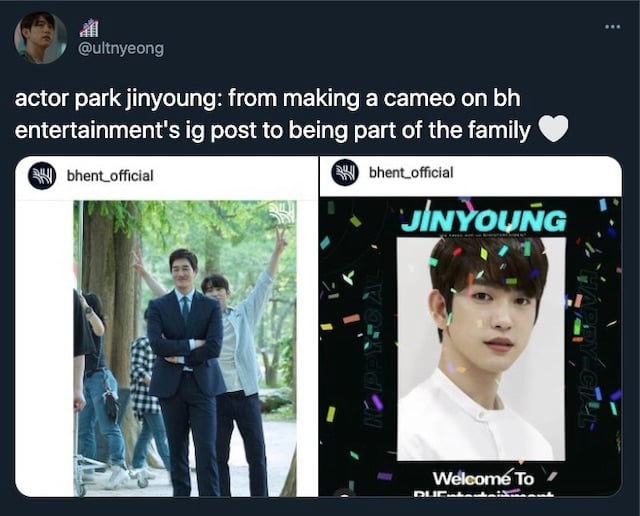Click the JINYOUNG title in the right image
640x516 pixels.
(484, 220)
